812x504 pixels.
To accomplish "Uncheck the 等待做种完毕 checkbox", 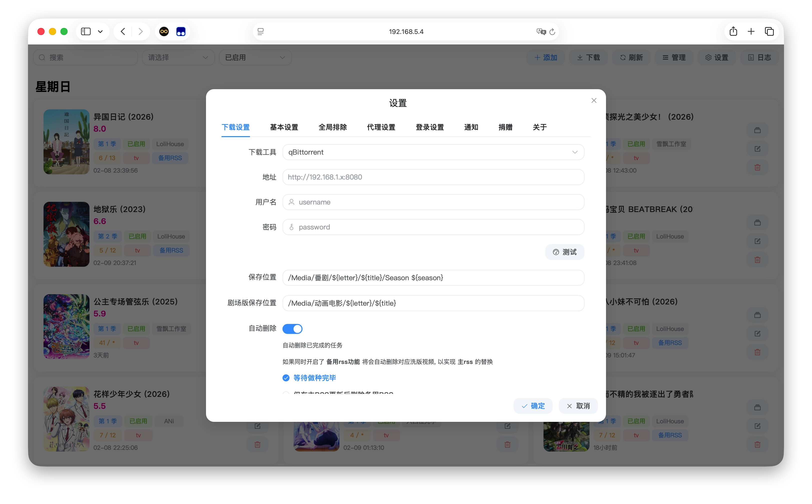I will coord(286,378).
